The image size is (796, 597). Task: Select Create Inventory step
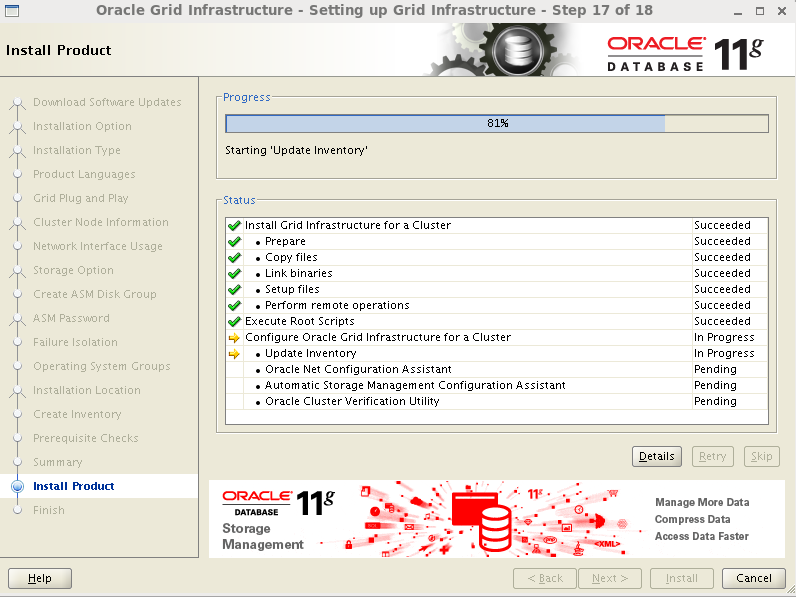click(x=77, y=414)
